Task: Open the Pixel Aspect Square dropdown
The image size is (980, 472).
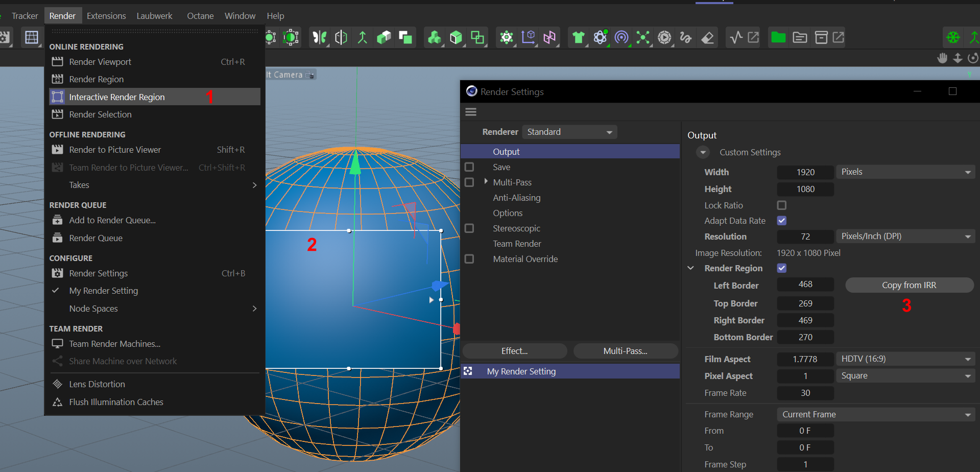Action: tap(905, 376)
